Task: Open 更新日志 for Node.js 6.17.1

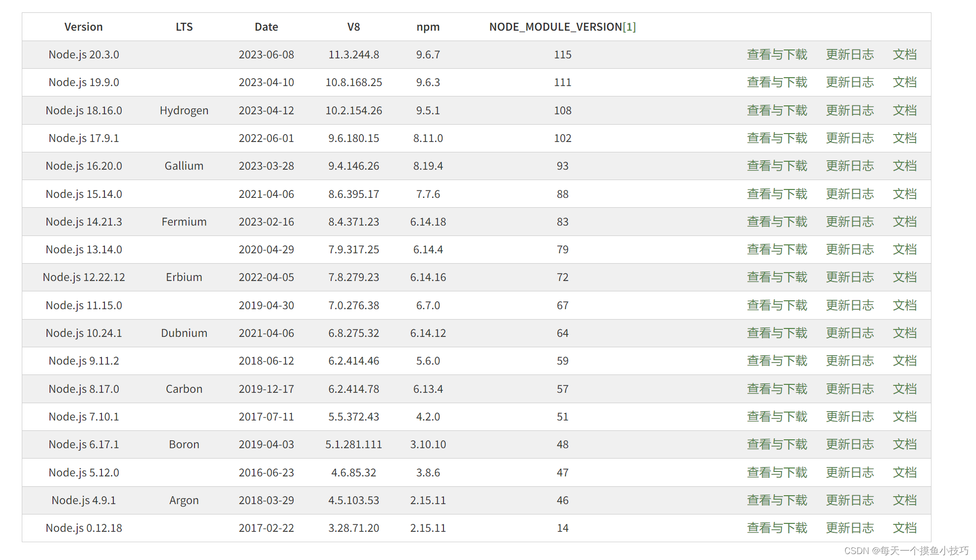Action: tap(850, 444)
